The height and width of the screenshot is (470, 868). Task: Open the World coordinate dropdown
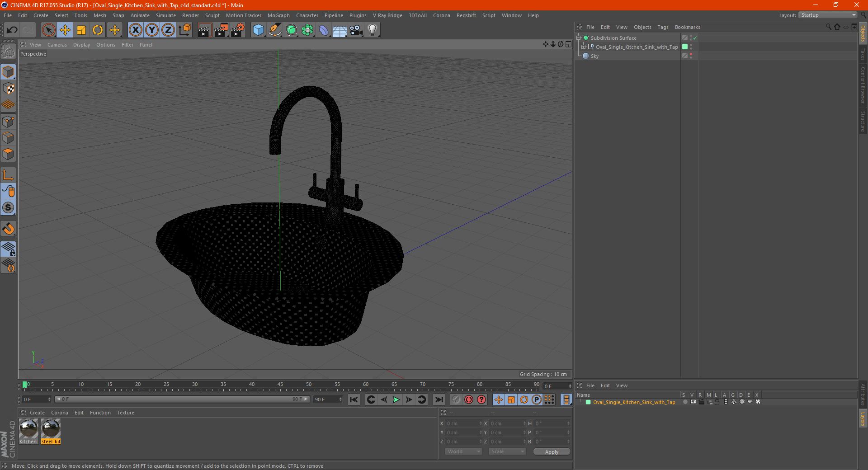[463, 451]
